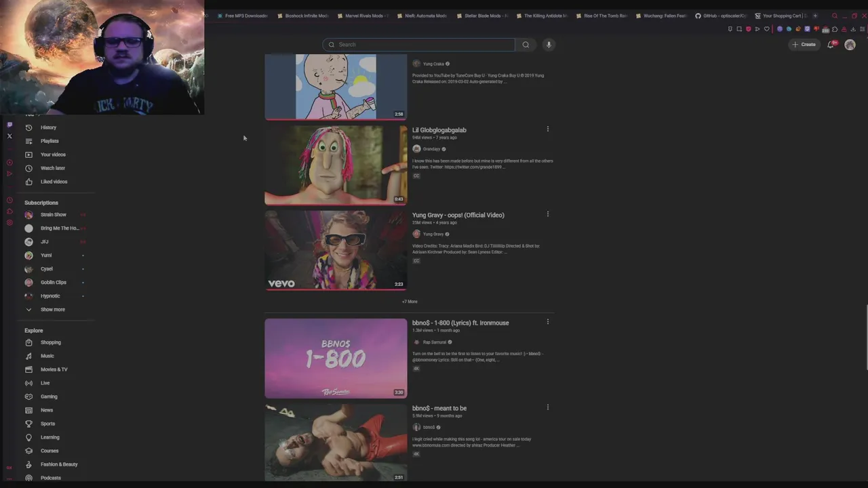The width and height of the screenshot is (868, 488).
Task: Switch to GitHub optiscaler tab
Action: [721, 16]
